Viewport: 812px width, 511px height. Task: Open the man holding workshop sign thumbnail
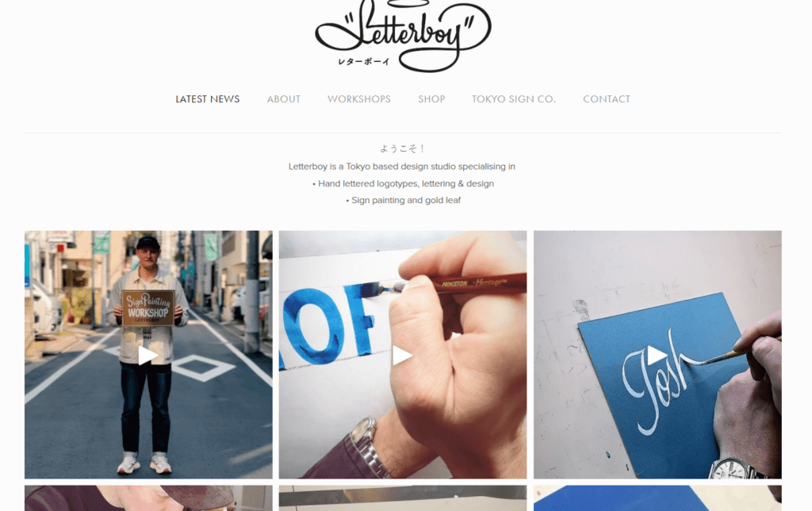click(x=148, y=355)
